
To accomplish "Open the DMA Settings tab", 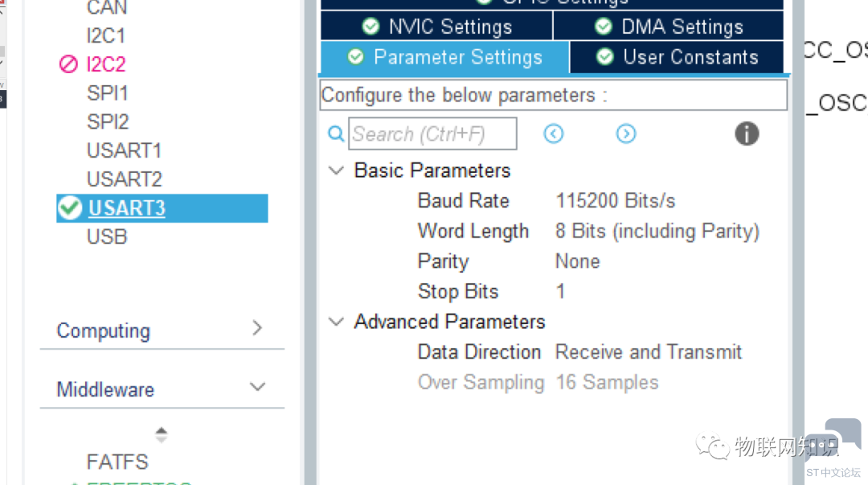I will (x=669, y=26).
